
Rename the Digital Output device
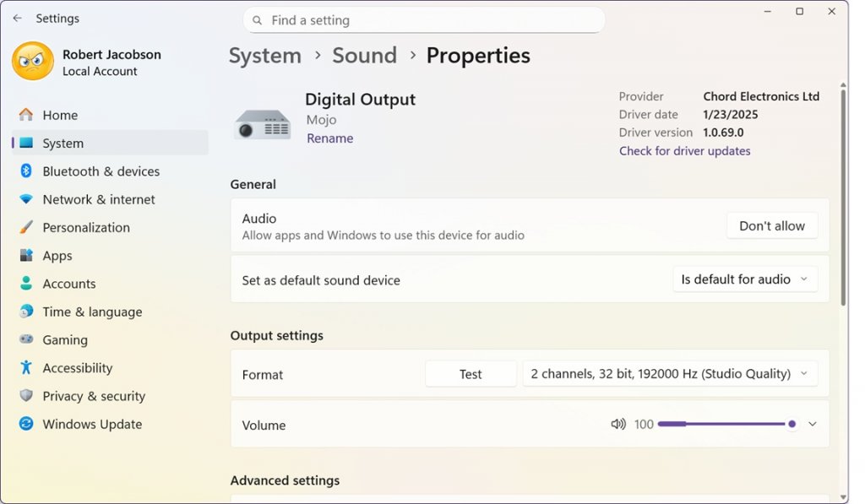(329, 138)
